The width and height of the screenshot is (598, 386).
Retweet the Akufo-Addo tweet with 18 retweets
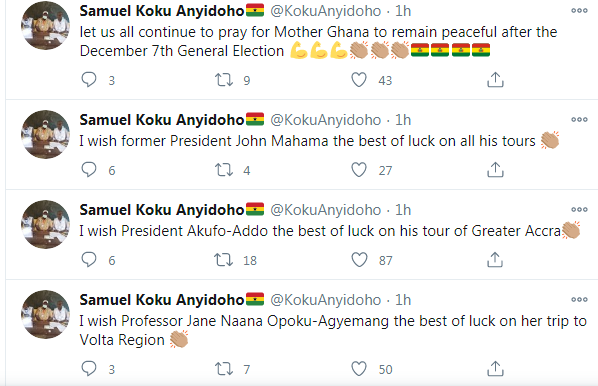tap(224, 260)
